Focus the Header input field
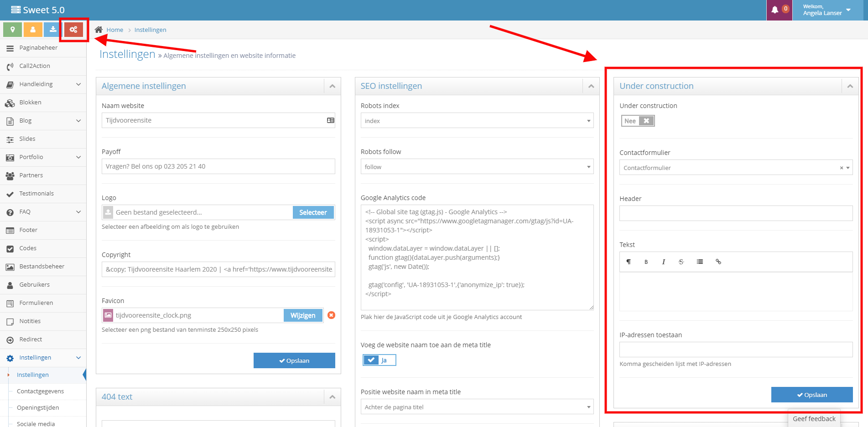868x427 pixels. [736, 213]
